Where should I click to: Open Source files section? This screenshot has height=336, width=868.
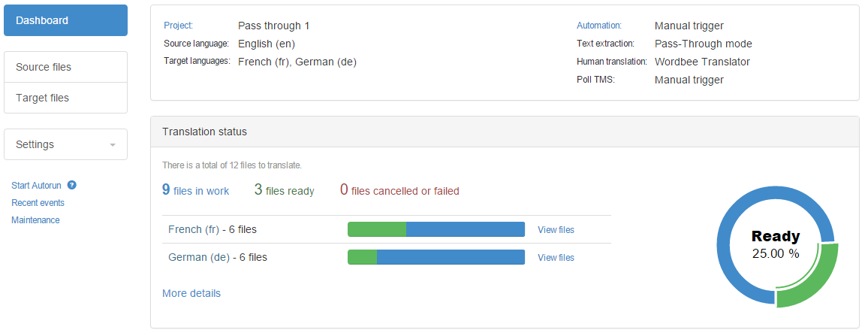tap(65, 67)
